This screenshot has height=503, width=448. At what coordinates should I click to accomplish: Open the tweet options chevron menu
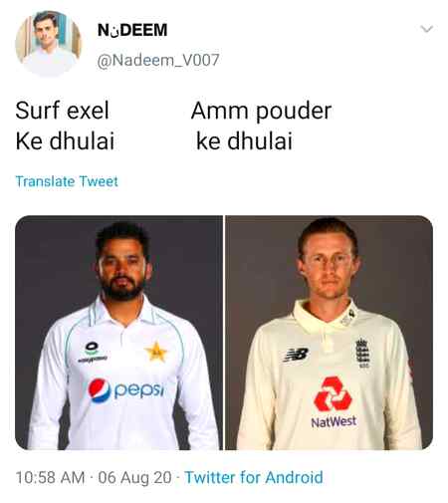click(x=426, y=29)
